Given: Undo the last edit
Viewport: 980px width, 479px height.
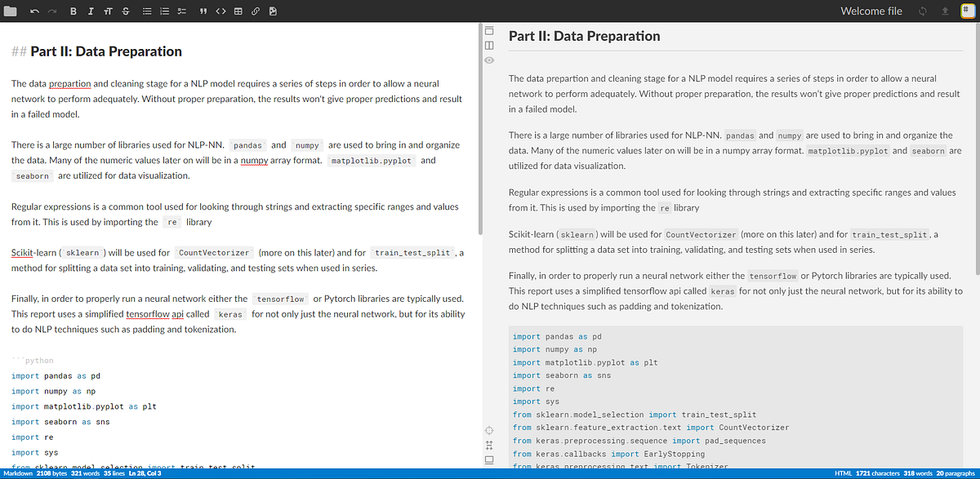Looking at the screenshot, I should click(x=33, y=11).
